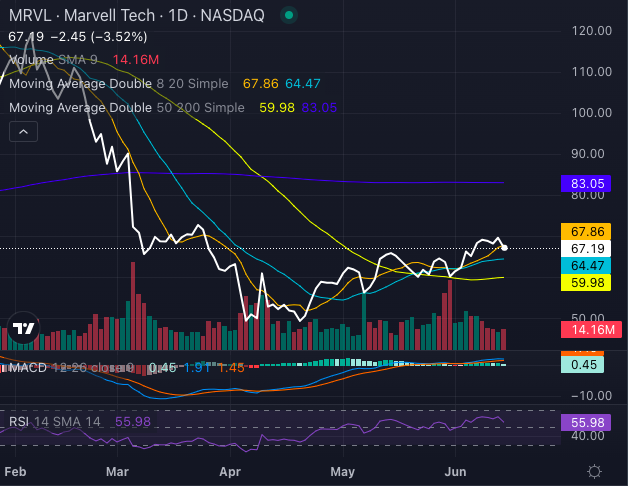Click the −2.45 (−3.52%) change value
The image size is (628, 486).
(x=99, y=37)
